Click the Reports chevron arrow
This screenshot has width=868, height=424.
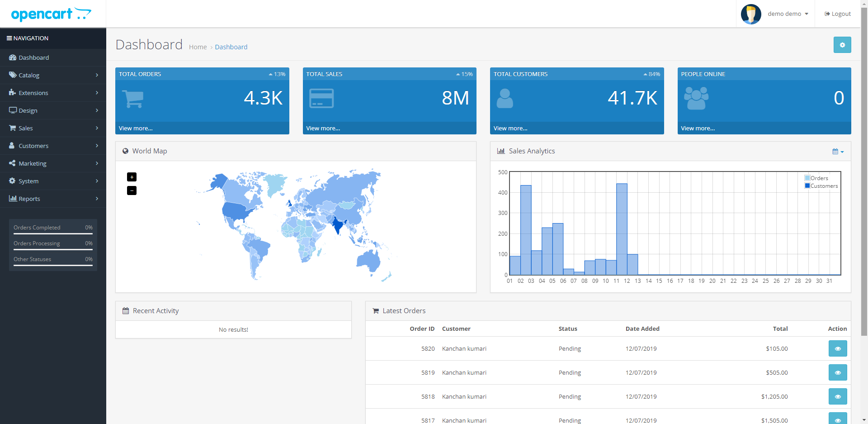pyautogui.click(x=97, y=199)
